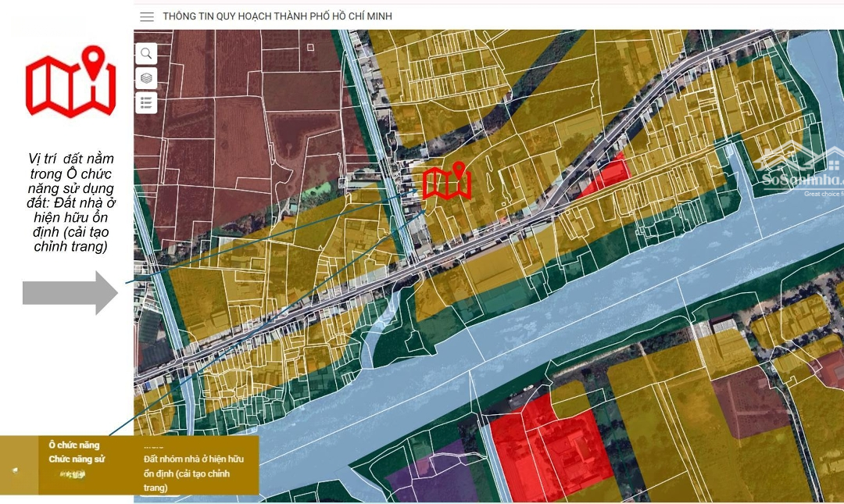Click 'Đất nhóm nhà ở hiện hữu' value text
The width and height of the screenshot is (844, 504).
coord(193,460)
